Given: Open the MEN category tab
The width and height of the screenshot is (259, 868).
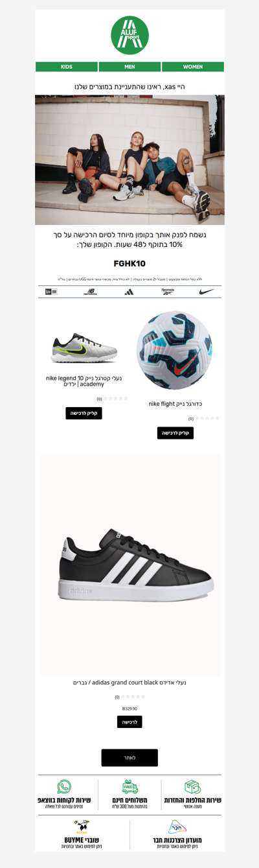Looking at the screenshot, I should (129, 67).
